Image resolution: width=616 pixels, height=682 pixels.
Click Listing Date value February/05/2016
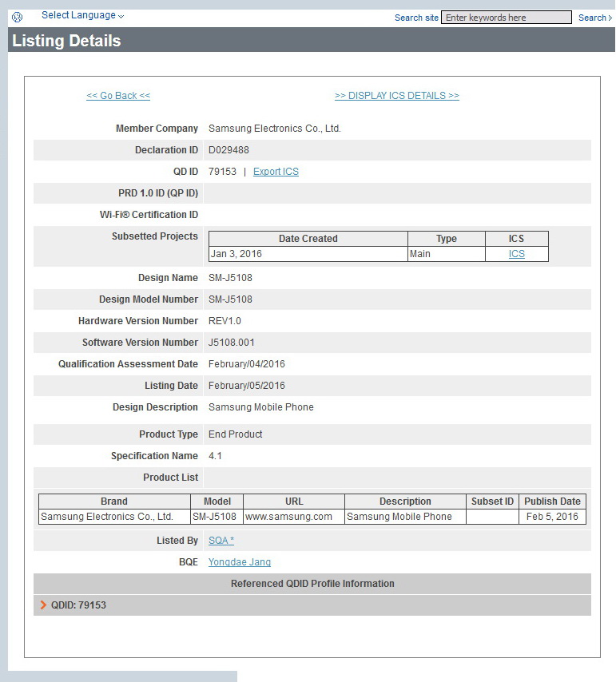click(247, 386)
